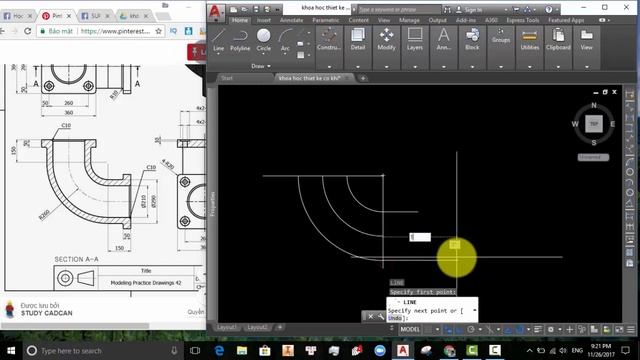This screenshot has width=640, height=360.
Task: Expand arrow under the Layers panel
Action: [415, 67]
